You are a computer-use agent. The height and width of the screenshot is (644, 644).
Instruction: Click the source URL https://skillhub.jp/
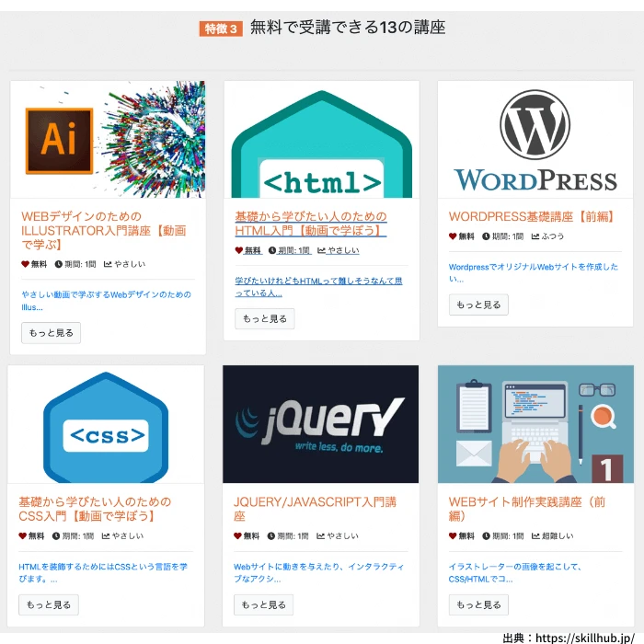point(585,638)
